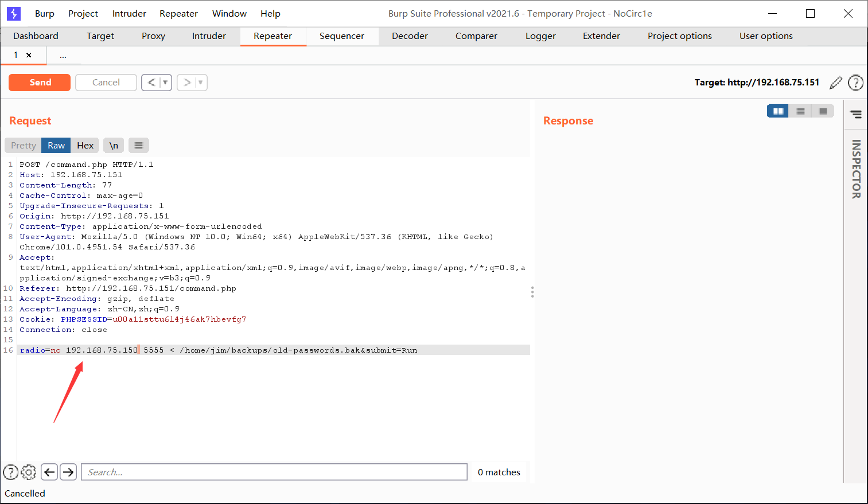Switch to the Dashboard tab
The height and width of the screenshot is (504, 868).
pos(36,36)
